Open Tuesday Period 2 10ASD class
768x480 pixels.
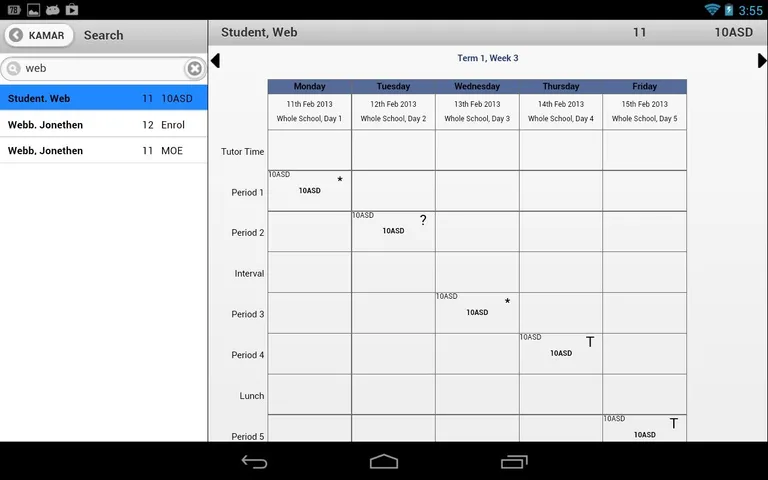pos(393,231)
